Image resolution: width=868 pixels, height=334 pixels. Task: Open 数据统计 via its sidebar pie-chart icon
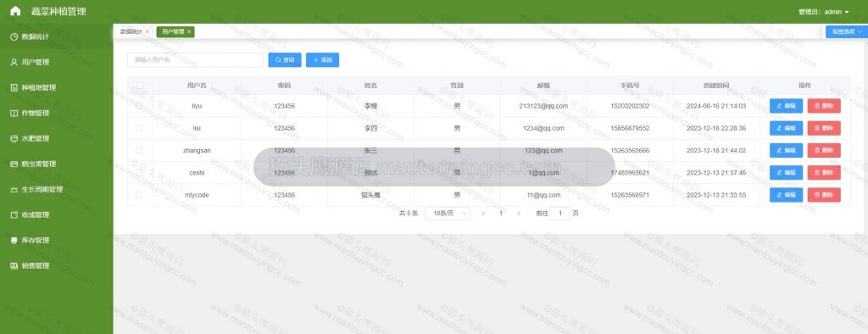click(14, 36)
